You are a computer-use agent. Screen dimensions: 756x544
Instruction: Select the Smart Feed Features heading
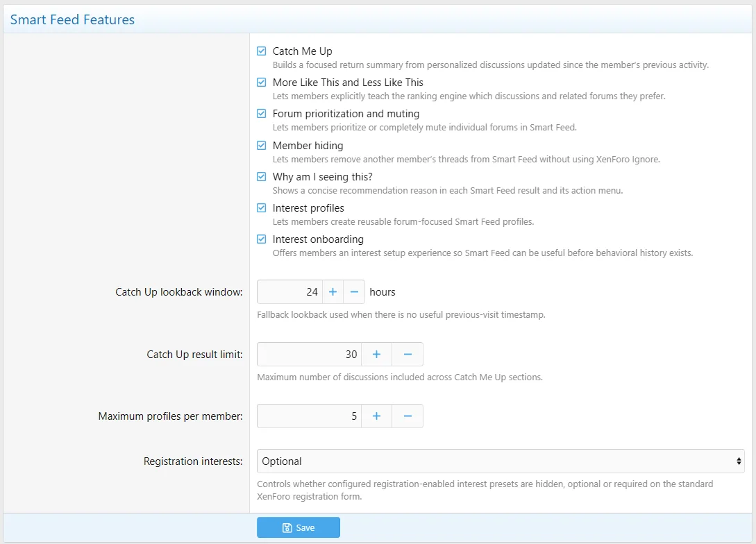click(72, 19)
